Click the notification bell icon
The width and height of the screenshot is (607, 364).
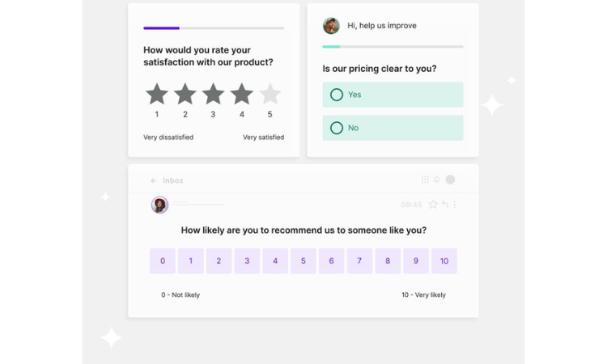(x=436, y=180)
